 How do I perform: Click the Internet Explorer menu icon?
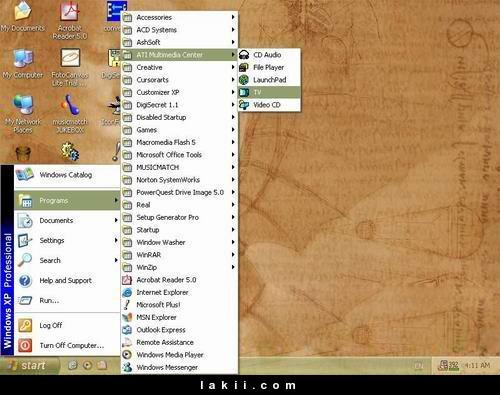pyautogui.click(x=127, y=292)
